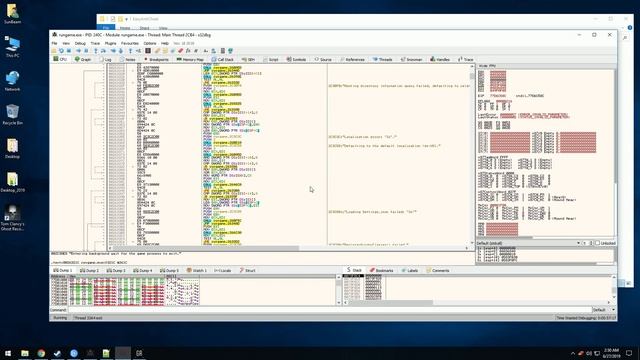Viewport: 640px width, 360px height.
Task: Open the Labels list toolbar icon
Action: pos(173,51)
